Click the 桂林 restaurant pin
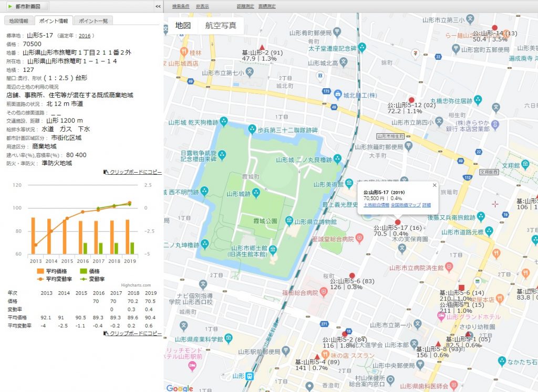538x392 pixels. coord(184,52)
